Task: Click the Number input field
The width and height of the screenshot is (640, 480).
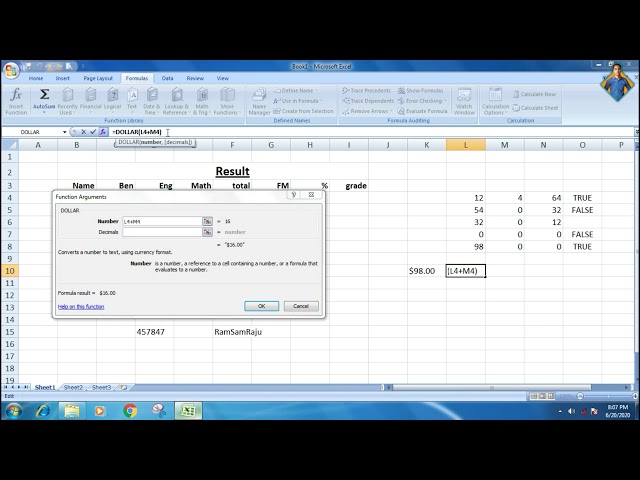Action: pyautogui.click(x=162, y=221)
